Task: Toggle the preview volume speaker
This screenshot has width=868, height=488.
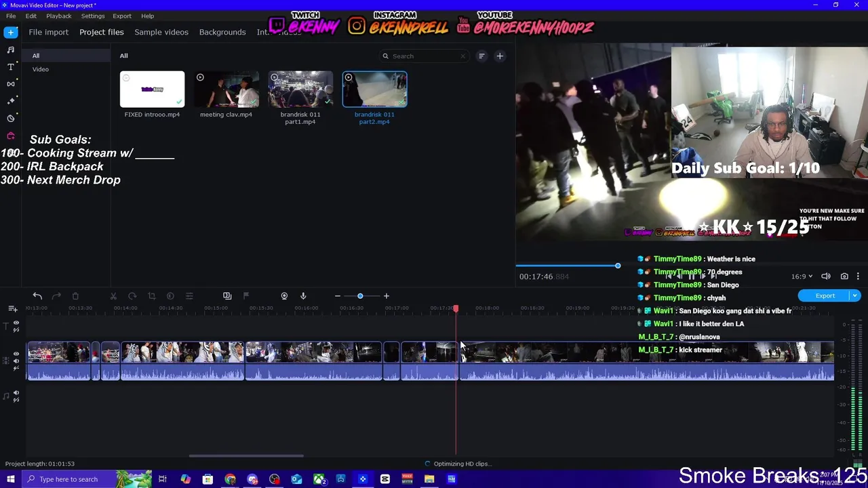Action: pyautogui.click(x=826, y=277)
